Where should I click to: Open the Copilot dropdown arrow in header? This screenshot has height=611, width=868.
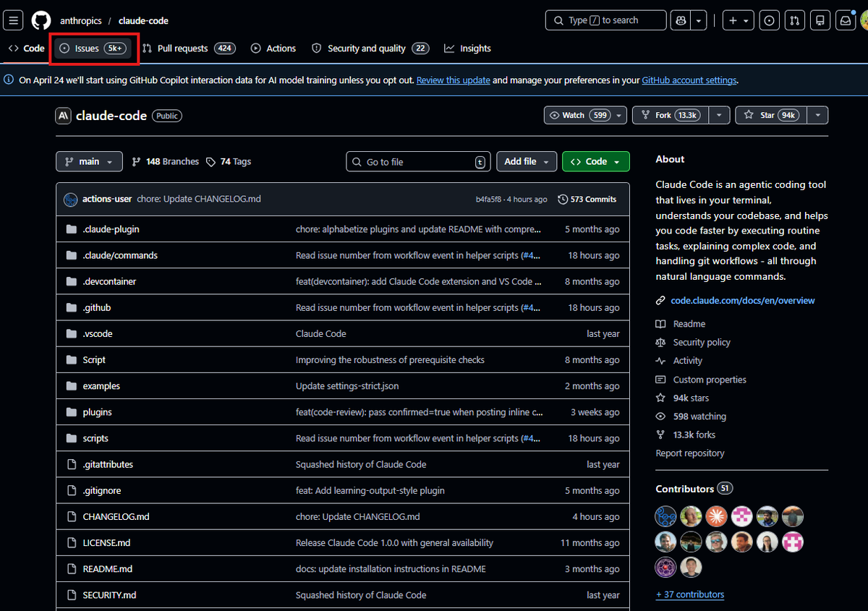[699, 20]
